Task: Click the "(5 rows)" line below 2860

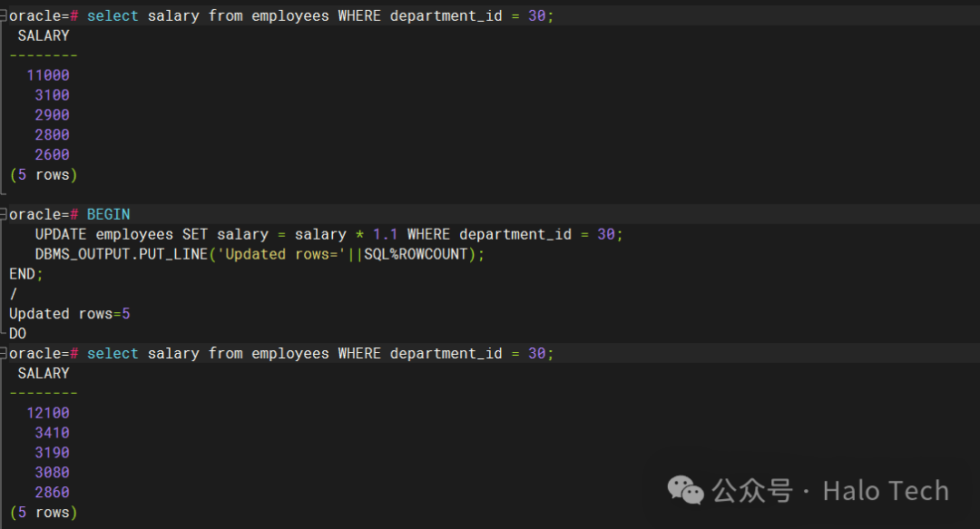Action: point(44,513)
